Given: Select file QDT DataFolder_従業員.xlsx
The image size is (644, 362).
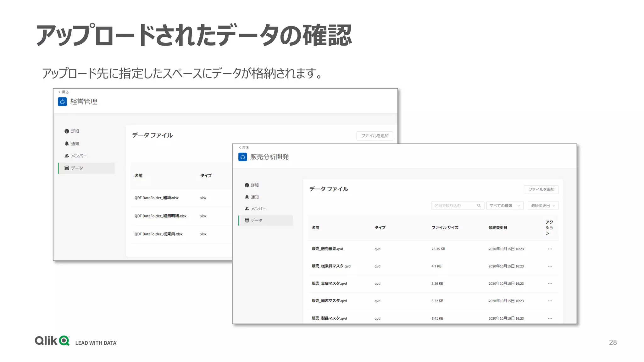Looking at the screenshot, I should click(158, 234).
